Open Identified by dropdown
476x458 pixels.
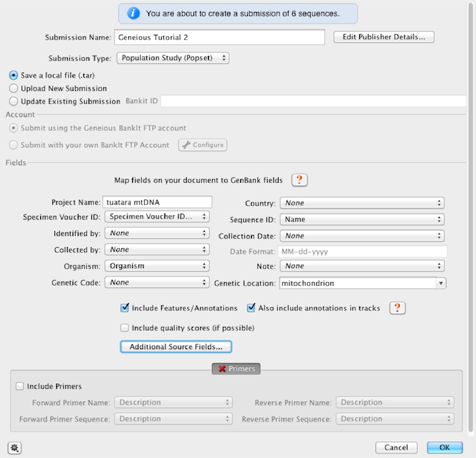(x=157, y=233)
